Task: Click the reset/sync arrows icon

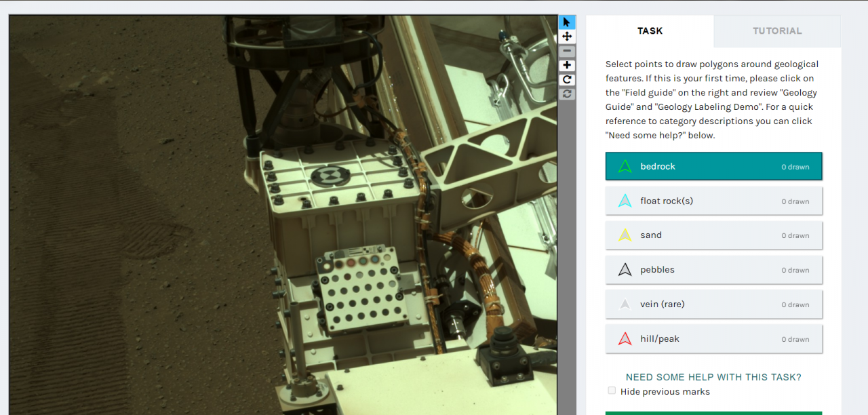Action: pos(567,94)
